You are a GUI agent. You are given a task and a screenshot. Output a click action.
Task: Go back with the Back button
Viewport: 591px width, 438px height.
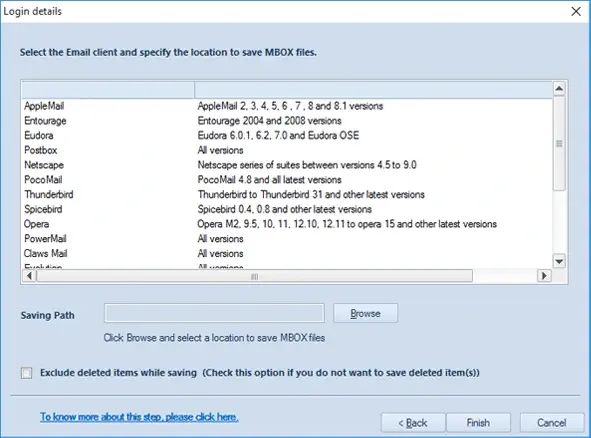point(413,423)
